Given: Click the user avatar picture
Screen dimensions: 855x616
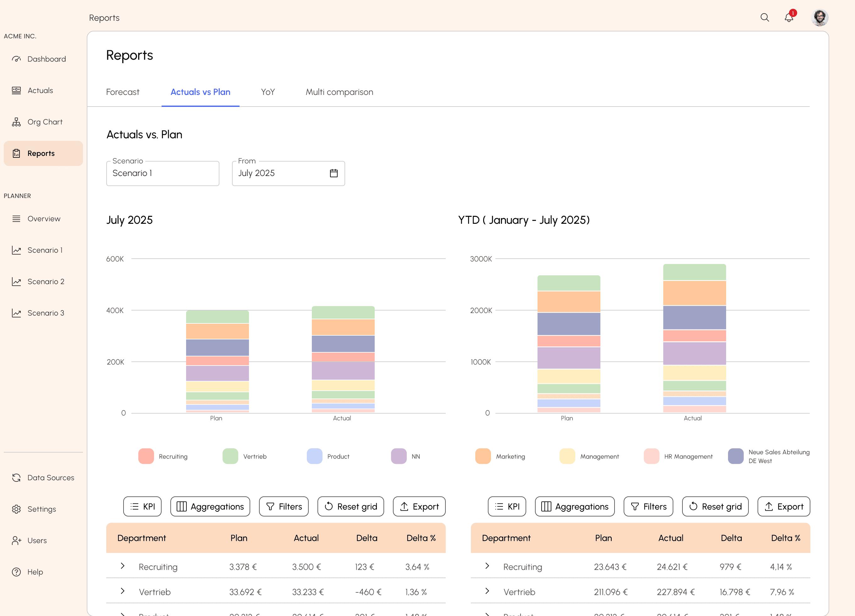Looking at the screenshot, I should [819, 17].
